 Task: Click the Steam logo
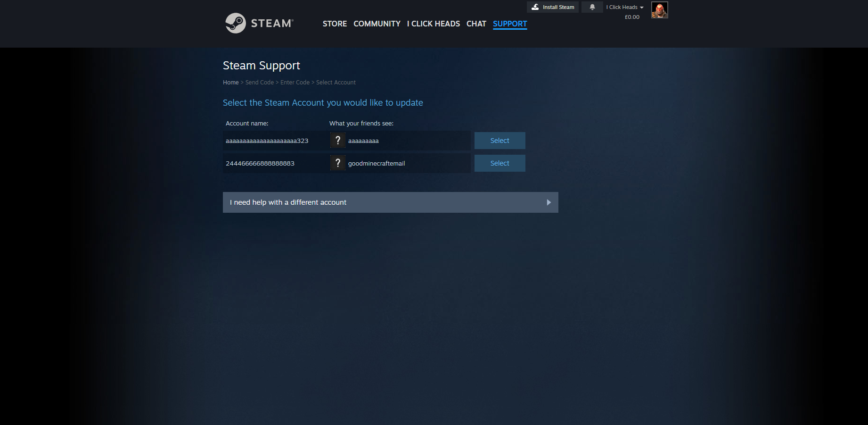click(x=259, y=23)
